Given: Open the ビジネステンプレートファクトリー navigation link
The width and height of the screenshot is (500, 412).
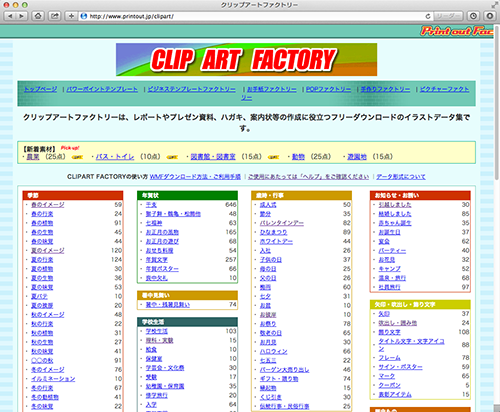Looking at the screenshot, I should 192,89.
